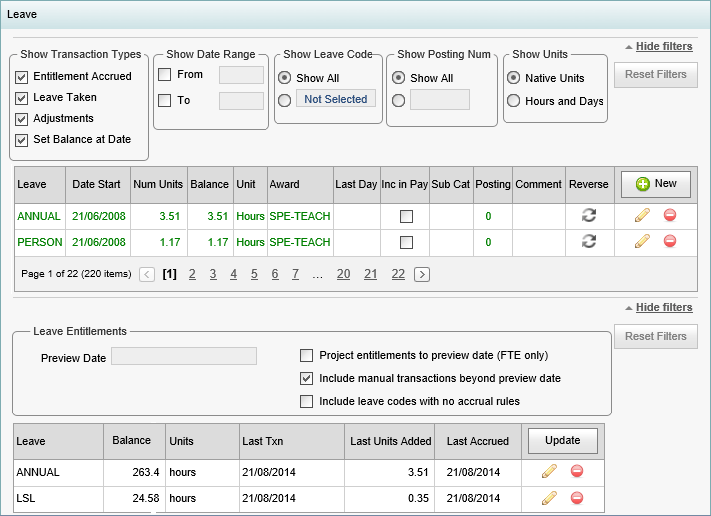Go to the next page using the arrow
Viewport: 711px width, 516px height.
[422, 274]
